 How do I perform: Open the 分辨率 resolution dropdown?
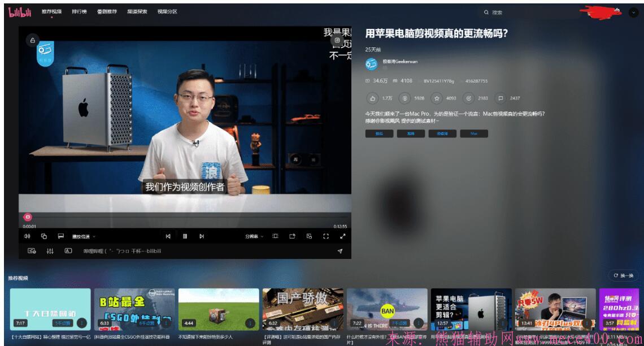click(254, 236)
